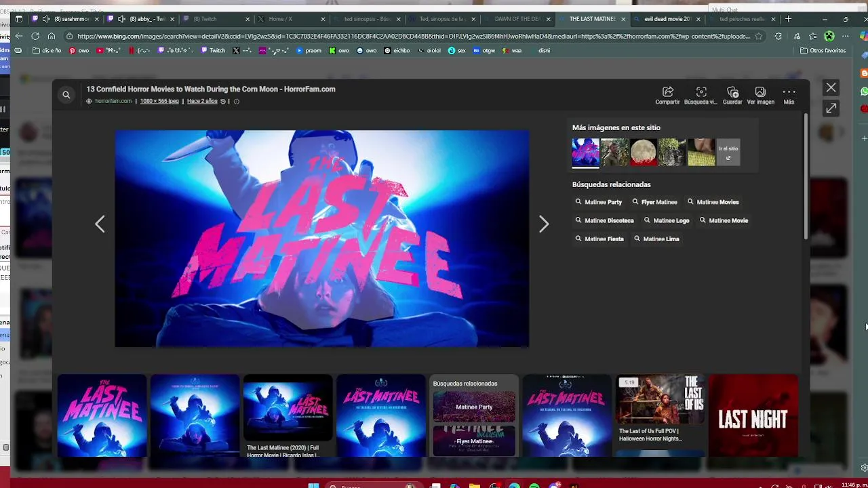The image size is (868, 488).
Task: Open the disni bookmark
Action: (545, 50)
